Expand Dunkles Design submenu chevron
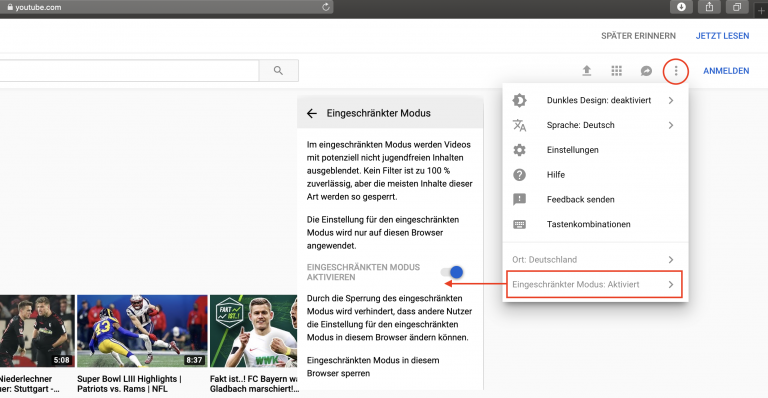The height and width of the screenshot is (398, 768). pos(671,100)
